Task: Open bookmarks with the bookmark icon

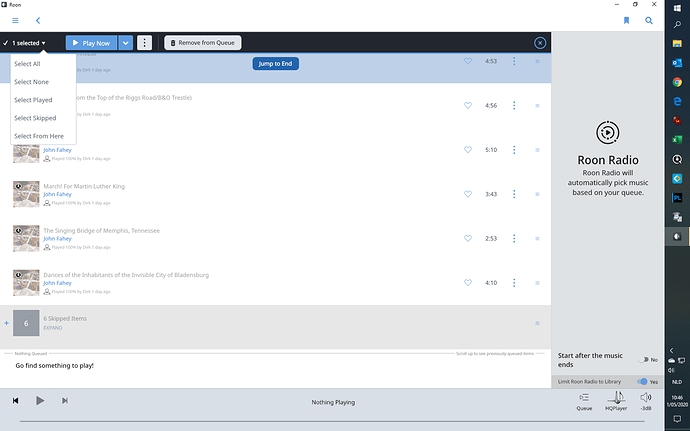Action: tap(626, 21)
